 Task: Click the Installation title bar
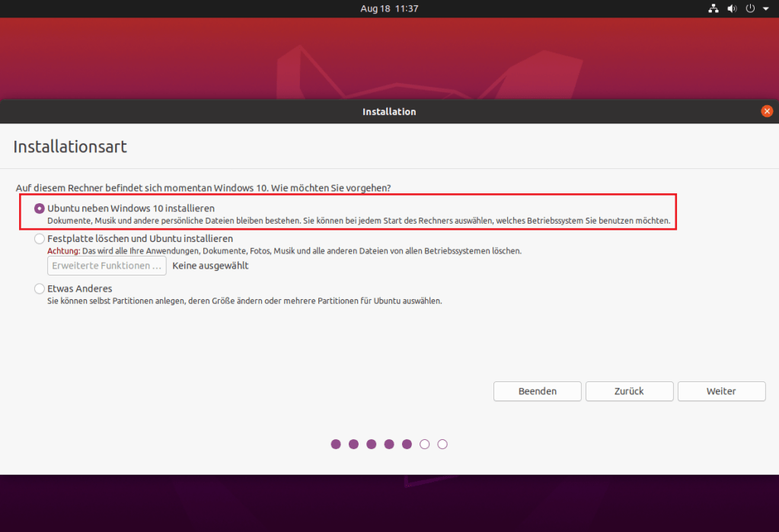coord(389,111)
